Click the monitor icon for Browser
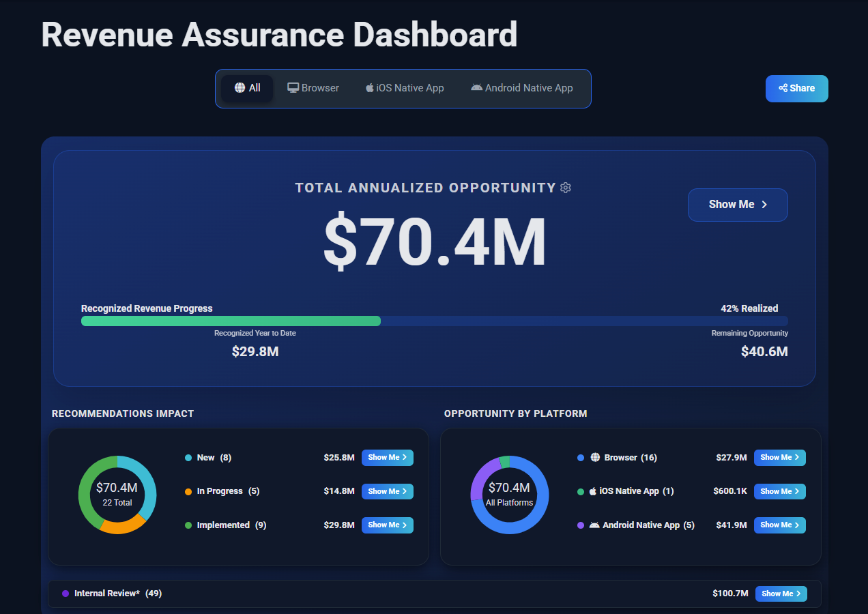868x614 pixels. click(x=293, y=88)
